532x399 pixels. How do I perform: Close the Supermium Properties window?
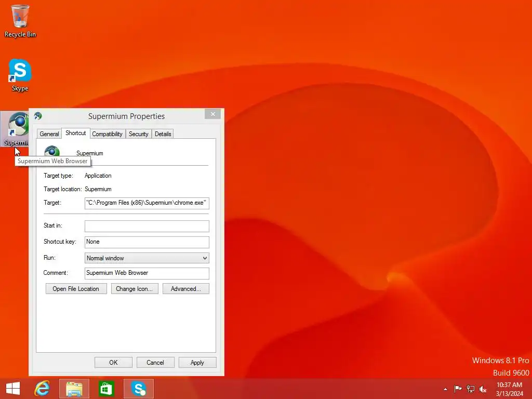coord(212,114)
